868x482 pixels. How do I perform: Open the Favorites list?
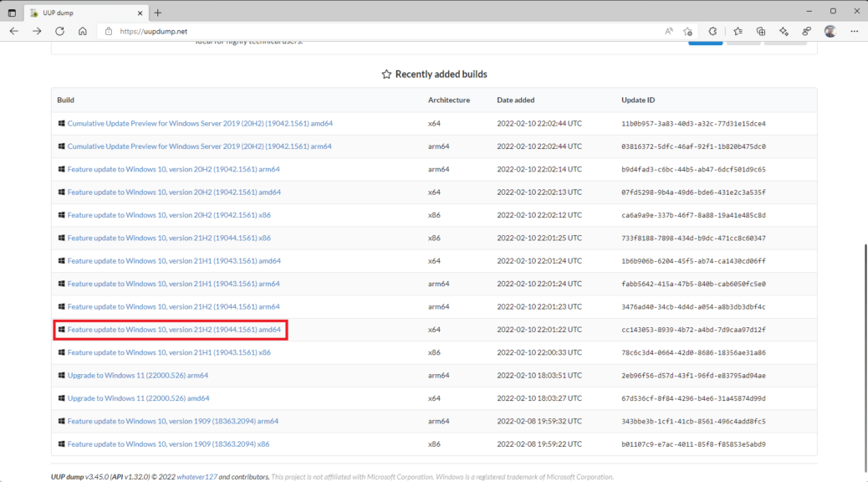pyautogui.click(x=737, y=30)
